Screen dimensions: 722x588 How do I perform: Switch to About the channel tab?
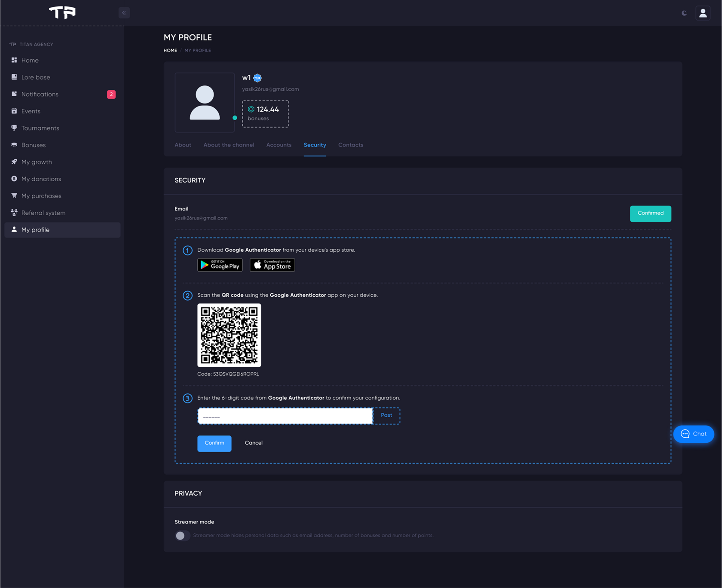(x=229, y=145)
